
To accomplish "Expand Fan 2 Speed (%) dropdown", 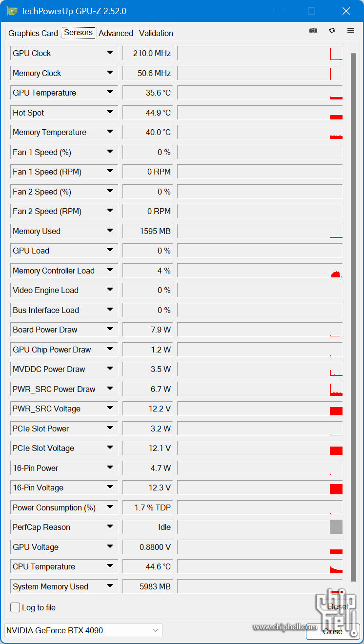I will 110,192.
